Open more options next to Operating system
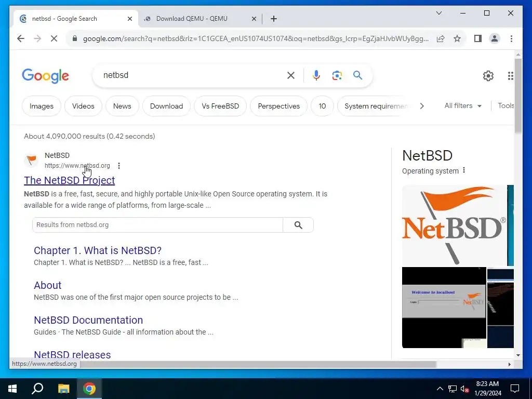Screen dimensions: 532x399 click(464, 170)
